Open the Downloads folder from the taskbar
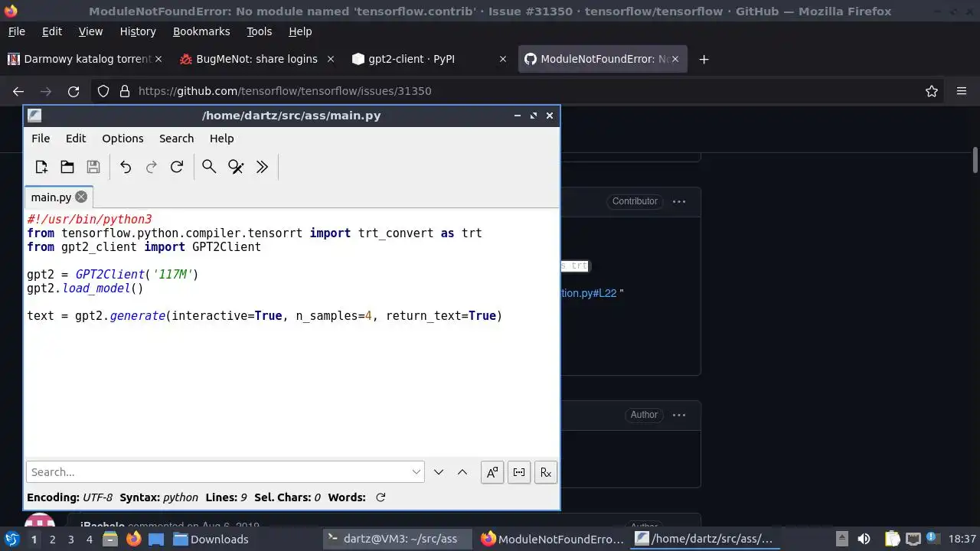980x551 pixels. 211,539
